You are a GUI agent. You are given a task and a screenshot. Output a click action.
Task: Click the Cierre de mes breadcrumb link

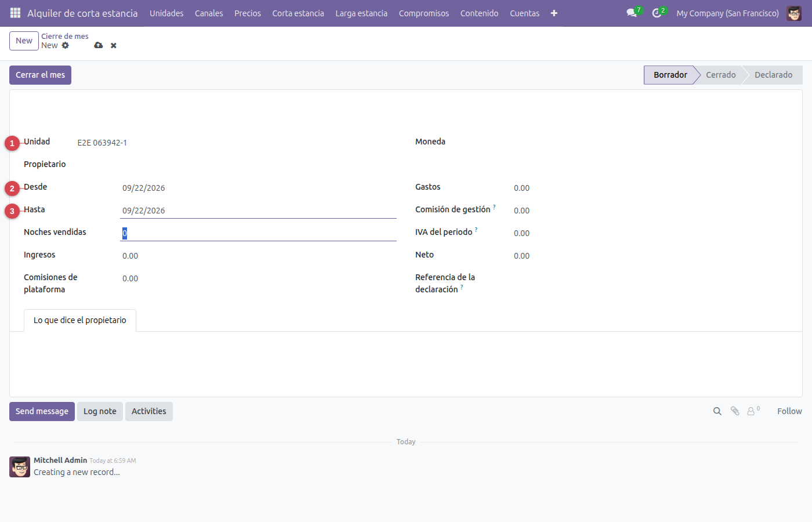tap(65, 36)
